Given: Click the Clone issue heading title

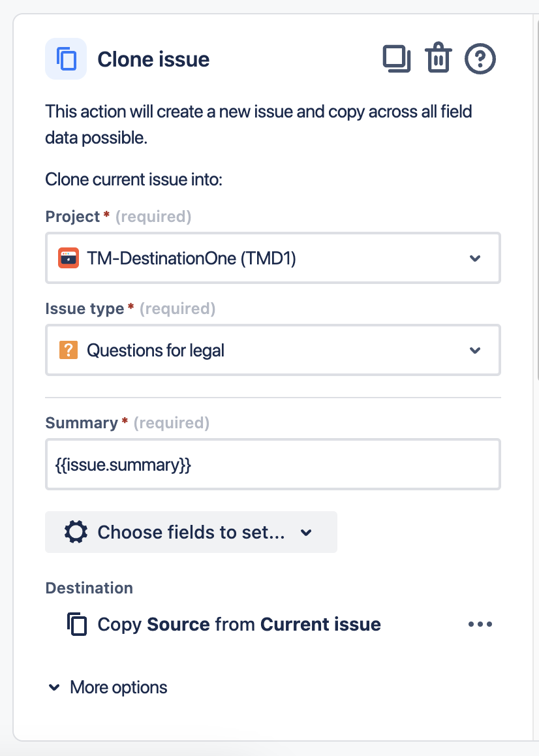Looking at the screenshot, I should [153, 59].
